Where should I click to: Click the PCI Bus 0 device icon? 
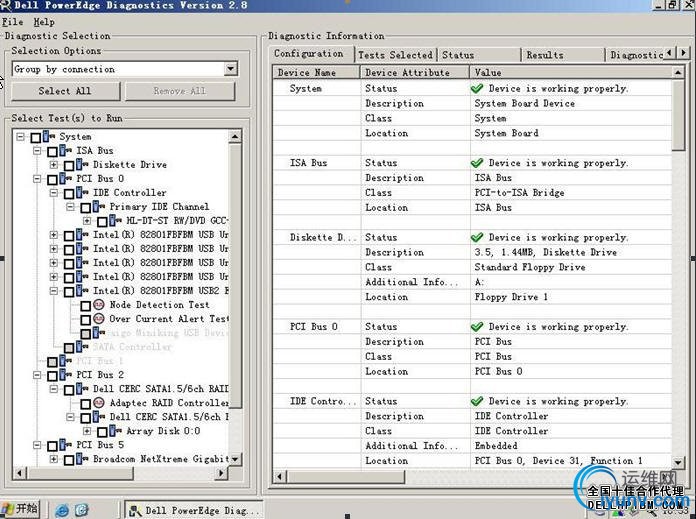[x=66, y=178]
